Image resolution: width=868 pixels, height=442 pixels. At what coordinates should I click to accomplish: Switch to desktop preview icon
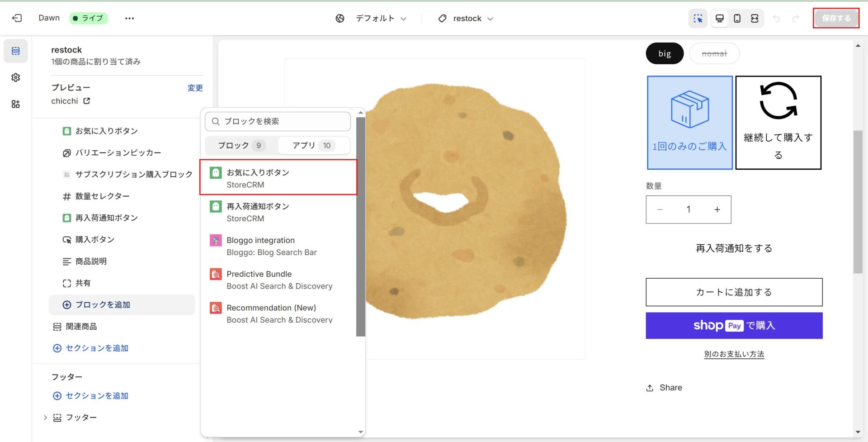[719, 19]
